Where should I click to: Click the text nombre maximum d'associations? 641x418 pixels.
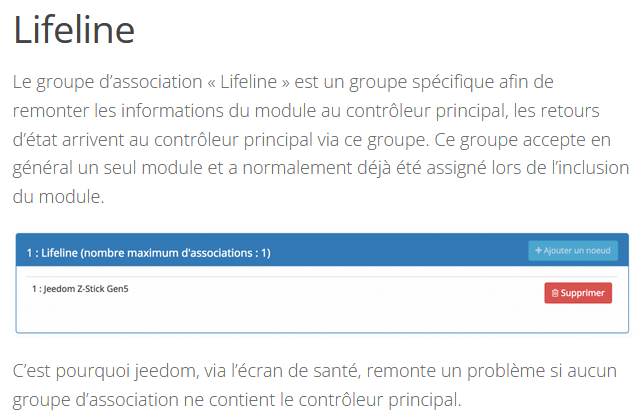pyautogui.click(x=177, y=253)
